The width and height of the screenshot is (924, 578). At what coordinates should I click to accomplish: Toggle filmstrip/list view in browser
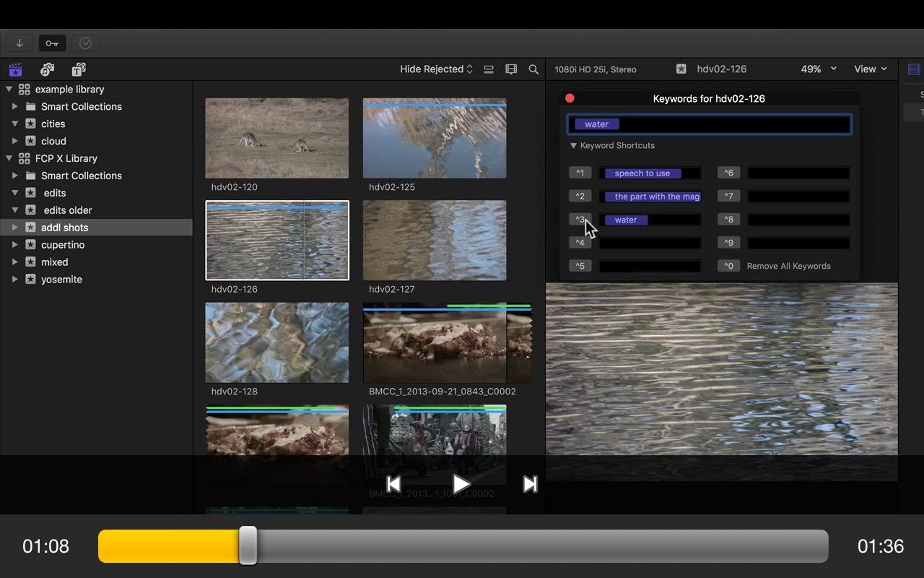tap(489, 69)
